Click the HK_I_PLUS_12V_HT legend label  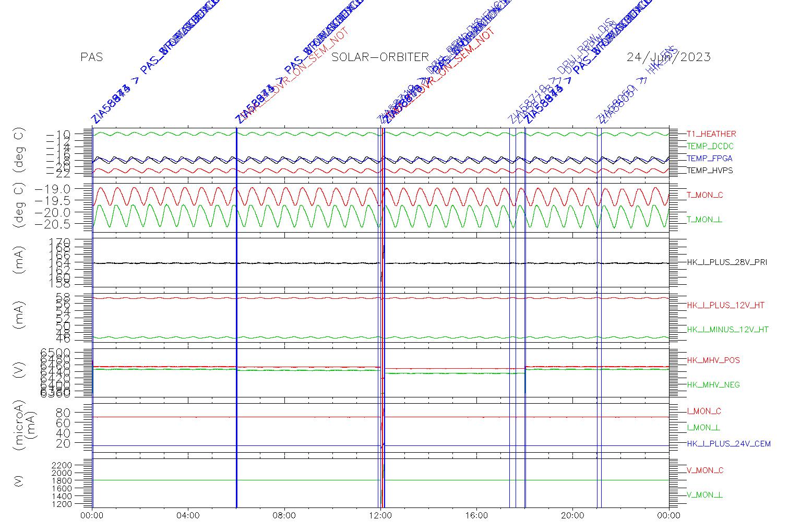725,305
